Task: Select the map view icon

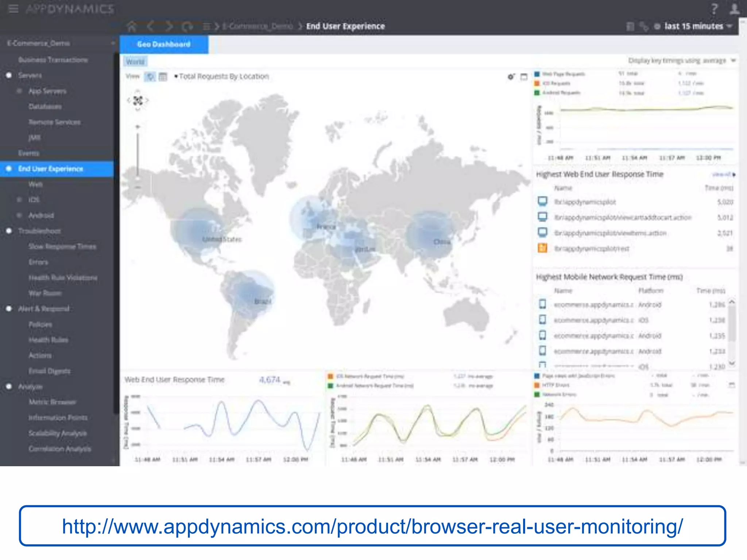Action: [150, 77]
